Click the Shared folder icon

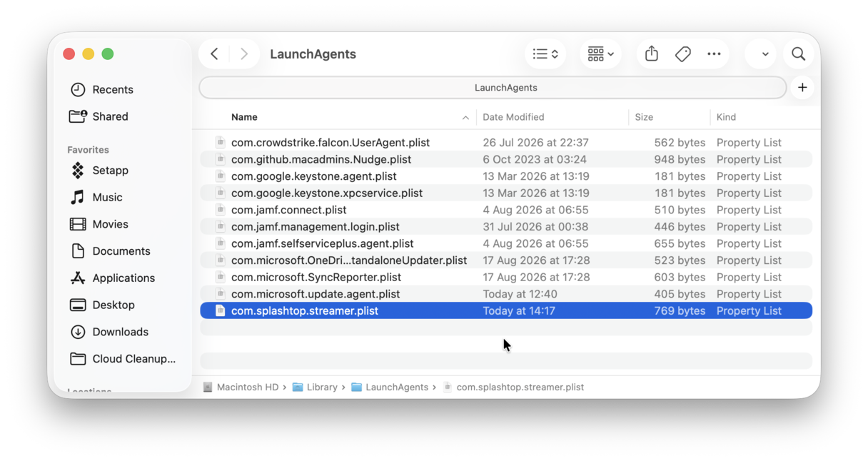(x=78, y=116)
